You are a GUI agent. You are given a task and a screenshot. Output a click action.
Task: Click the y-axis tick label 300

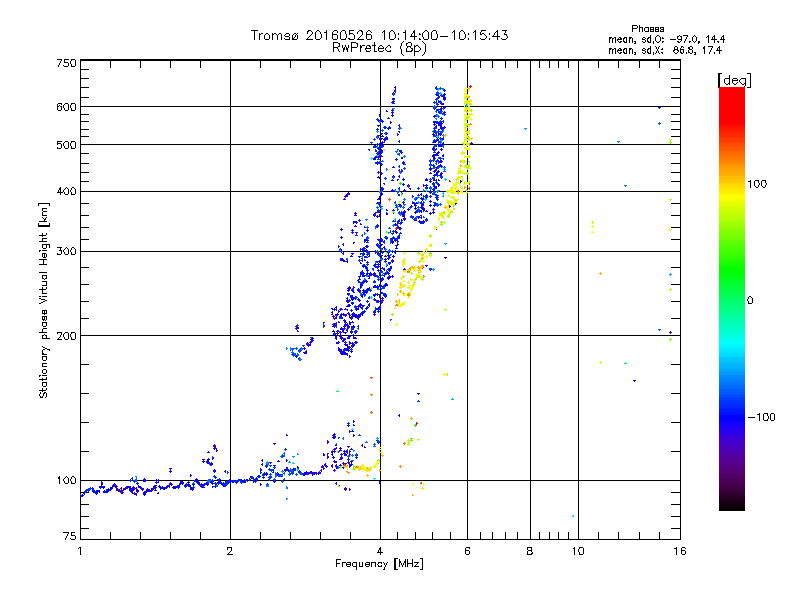tap(66, 252)
